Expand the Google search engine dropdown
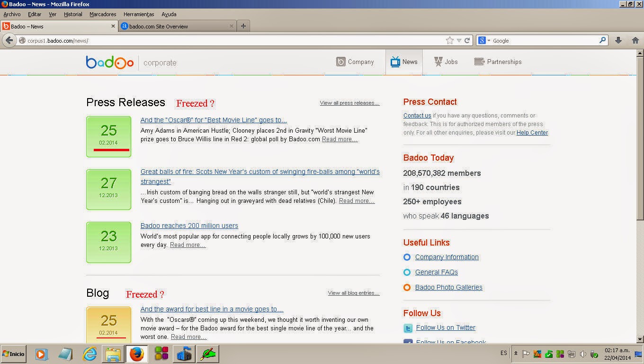This screenshot has height=364, width=644. 484,41
